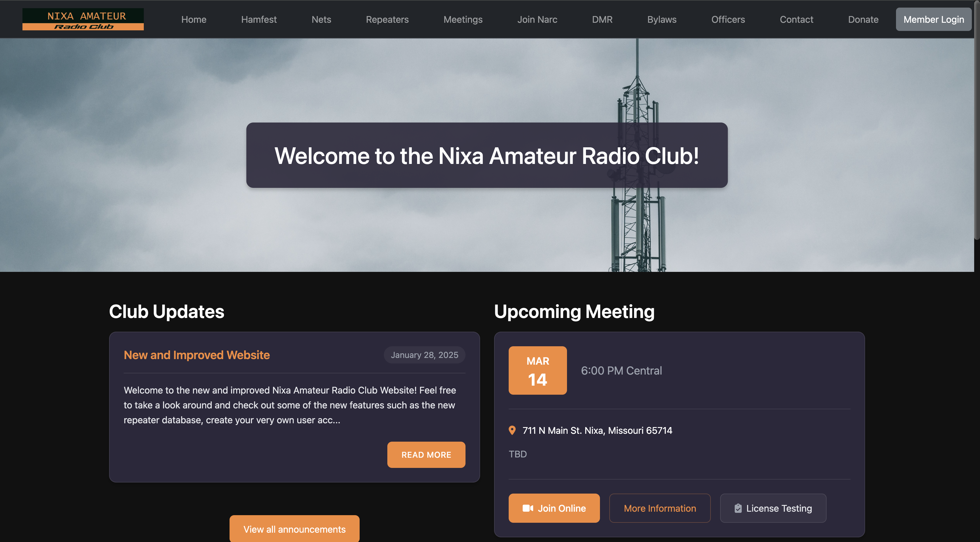Click the MAR 14 date badge
Image resolution: width=980 pixels, height=542 pixels.
pyautogui.click(x=537, y=370)
